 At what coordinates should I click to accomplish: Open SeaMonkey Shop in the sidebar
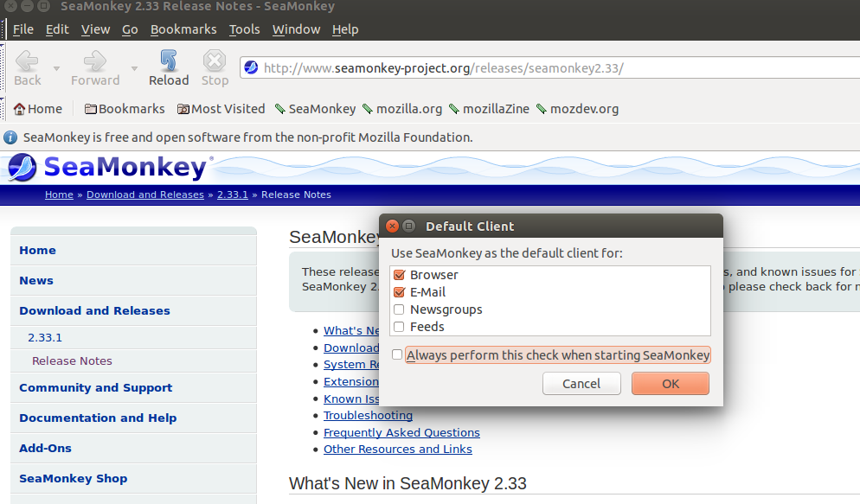pyautogui.click(x=133, y=478)
